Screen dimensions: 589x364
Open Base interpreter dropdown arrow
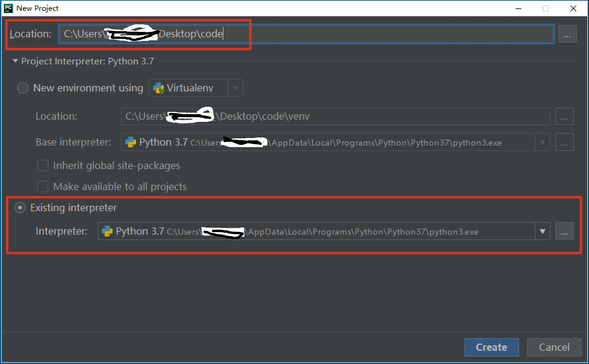(542, 142)
